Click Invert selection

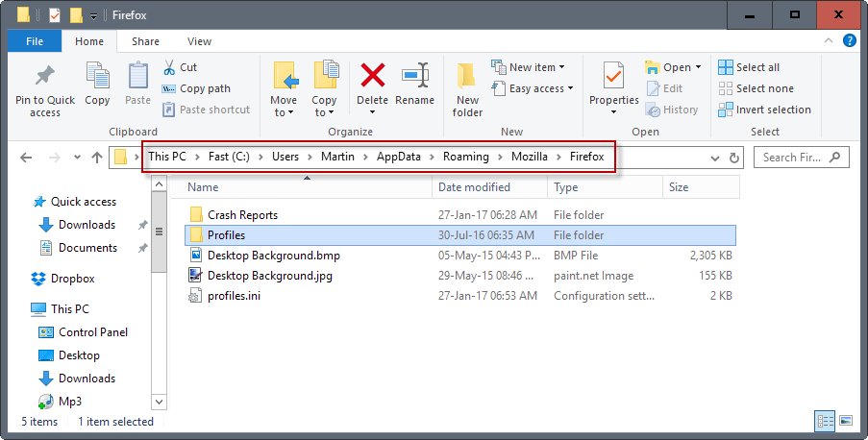click(x=764, y=110)
